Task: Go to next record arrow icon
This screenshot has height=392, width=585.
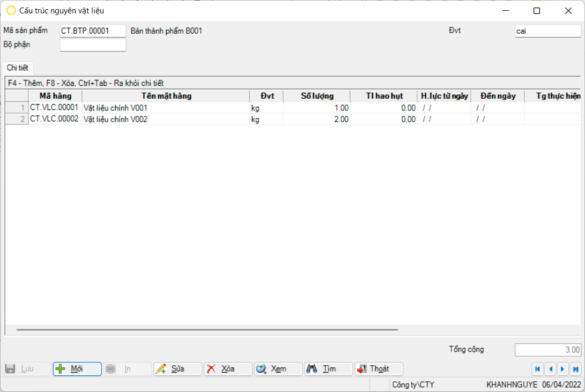Action: coord(562,369)
